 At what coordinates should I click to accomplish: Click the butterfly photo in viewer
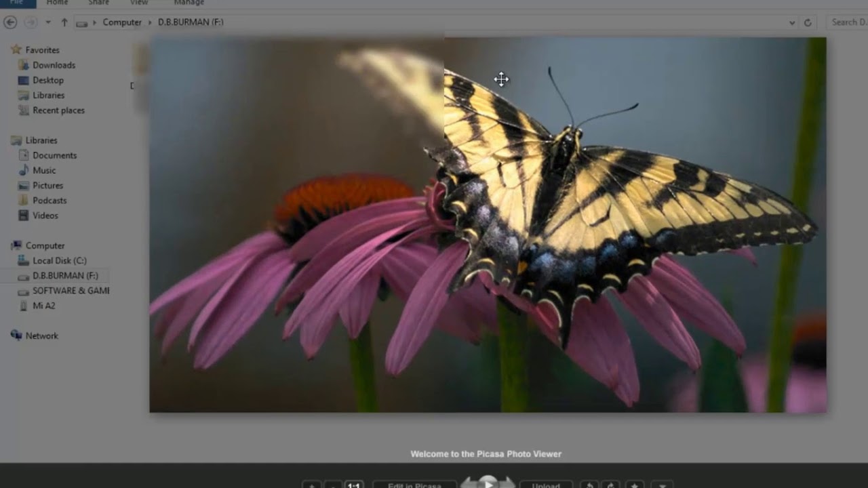coord(488,224)
